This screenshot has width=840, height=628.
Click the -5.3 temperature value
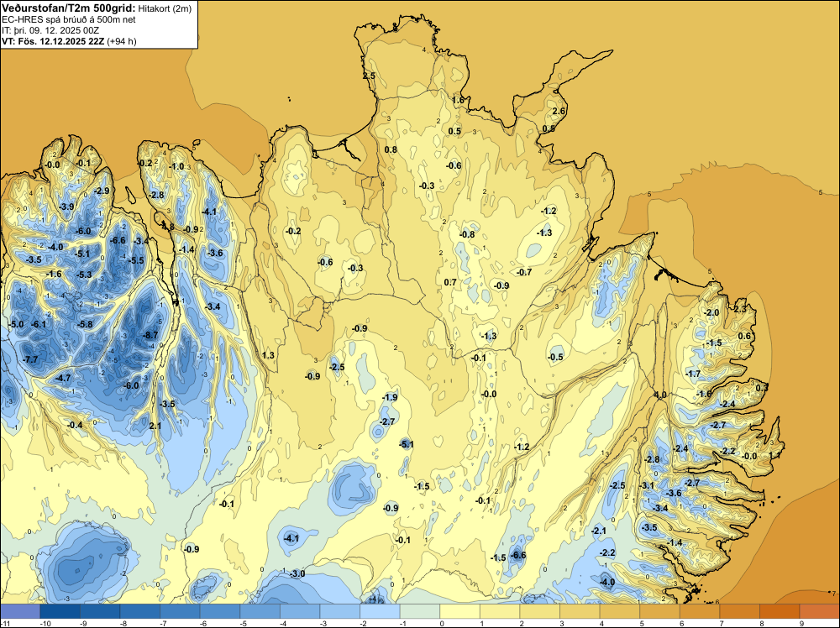(x=84, y=275)
